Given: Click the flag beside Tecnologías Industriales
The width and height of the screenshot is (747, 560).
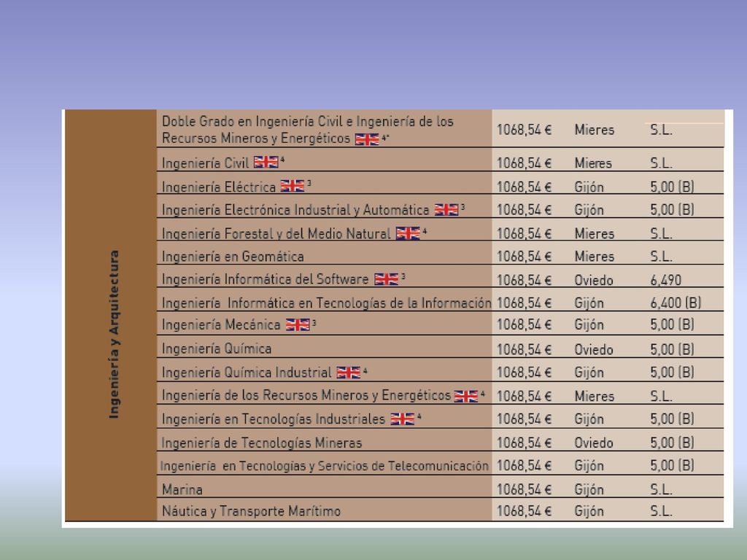Looking at the screenshot, I should click(x=403, y=419).
